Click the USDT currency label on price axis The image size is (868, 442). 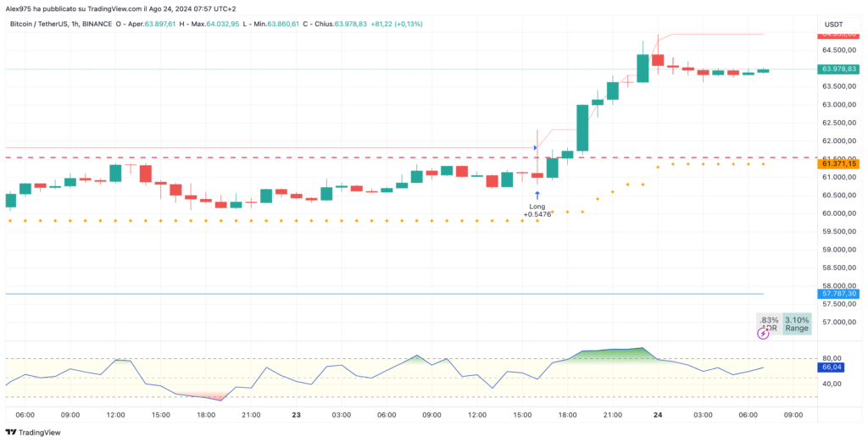(x=833, y=24)
